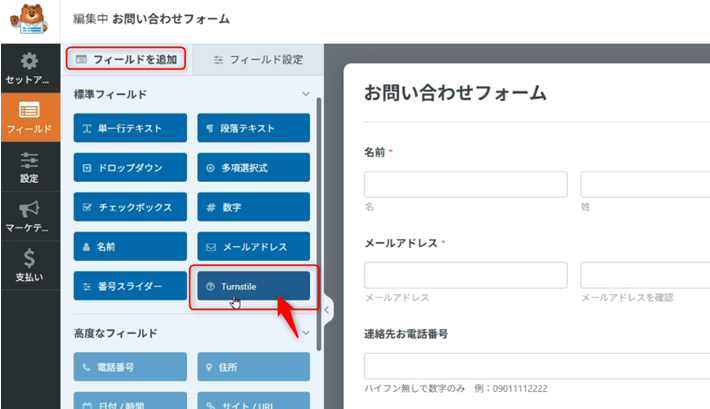Select the お問い合わせフォーム form title
This screenshot has height=409, width=710.
455,93
